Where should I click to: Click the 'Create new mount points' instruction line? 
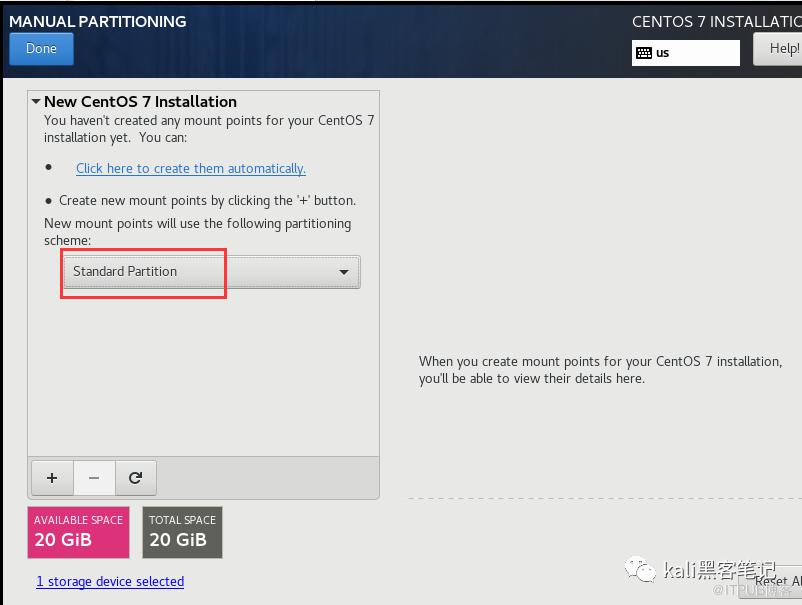[x=207, y=200]
